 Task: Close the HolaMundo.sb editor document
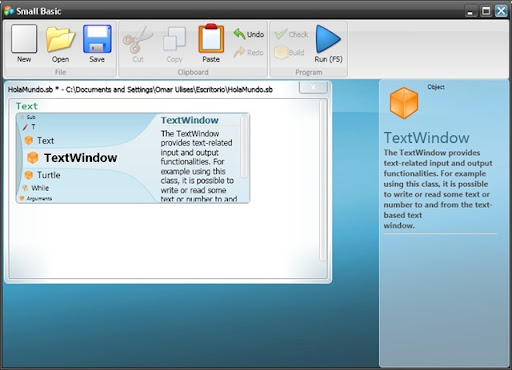pyautogui.click(x=313, y=87)
